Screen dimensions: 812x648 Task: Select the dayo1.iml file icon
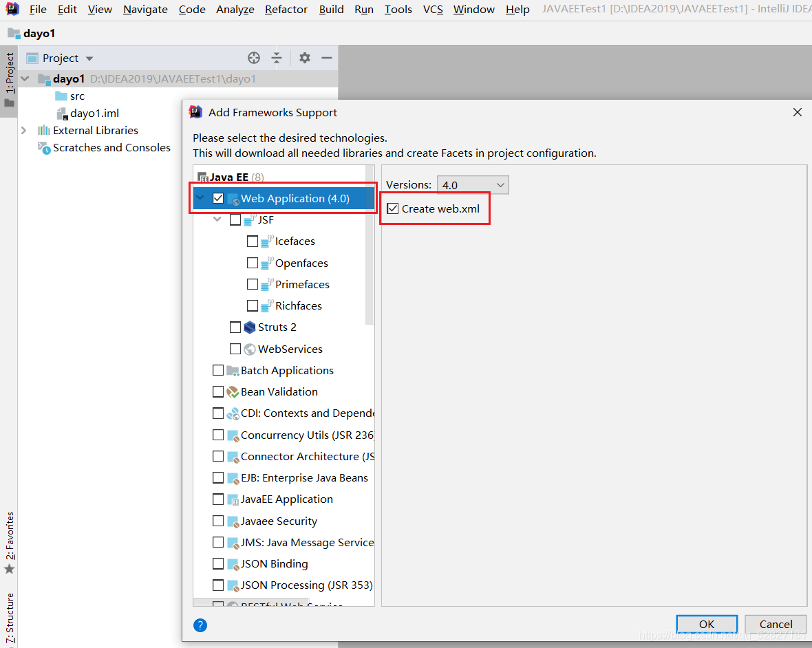tap(62, 114)
